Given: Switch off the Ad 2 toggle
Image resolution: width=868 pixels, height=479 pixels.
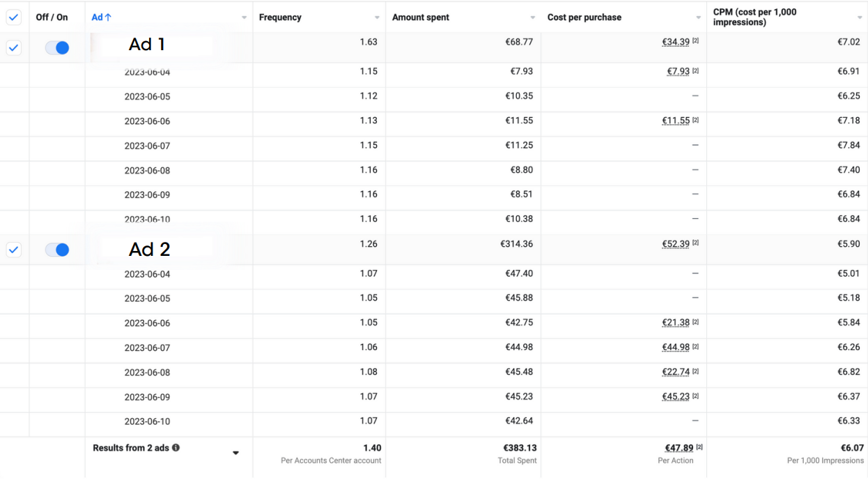Looking at the screenshot, I should point(57,249).
